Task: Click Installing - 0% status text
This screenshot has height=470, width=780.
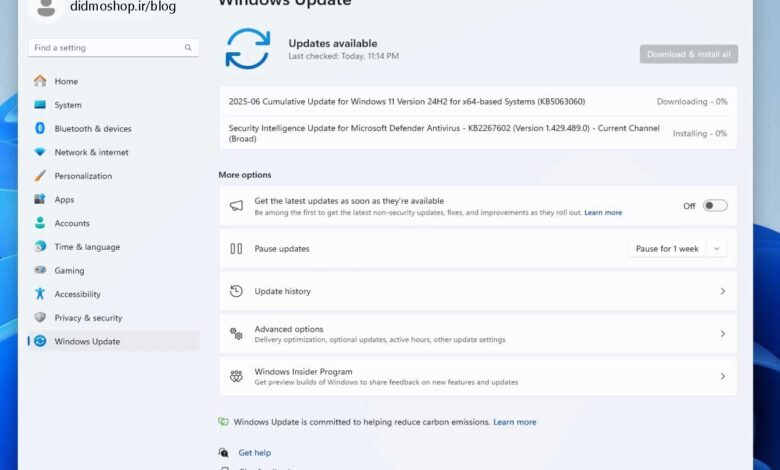Action: (x=700, y=133)
